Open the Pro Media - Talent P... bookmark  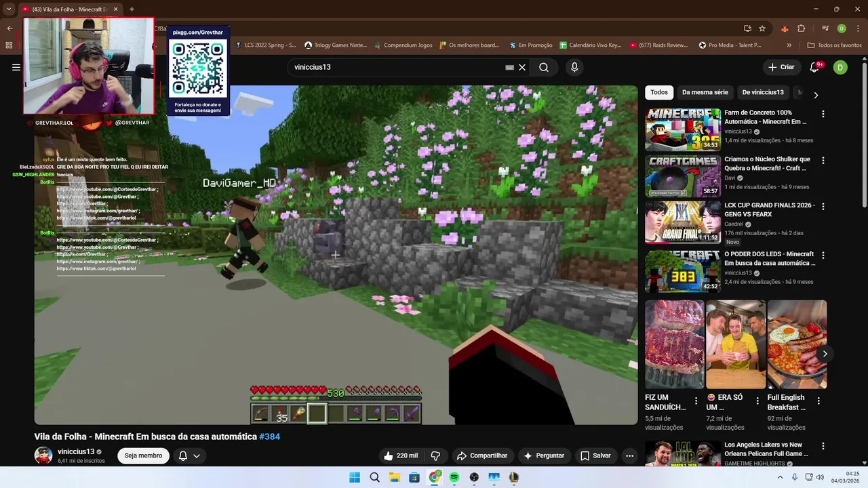tap(730, 45)
